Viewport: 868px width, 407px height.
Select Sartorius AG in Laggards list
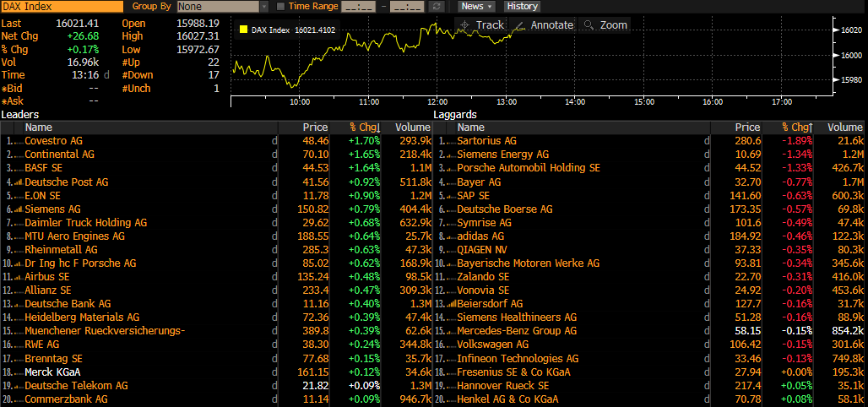tap(486, 141)
